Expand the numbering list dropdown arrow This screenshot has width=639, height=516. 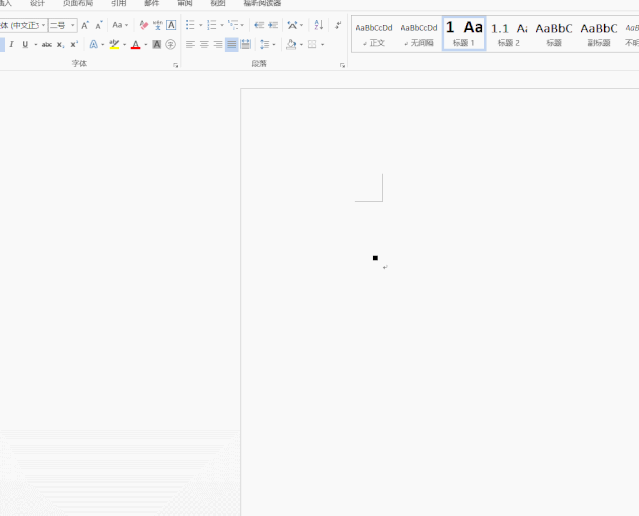(222, 25)
